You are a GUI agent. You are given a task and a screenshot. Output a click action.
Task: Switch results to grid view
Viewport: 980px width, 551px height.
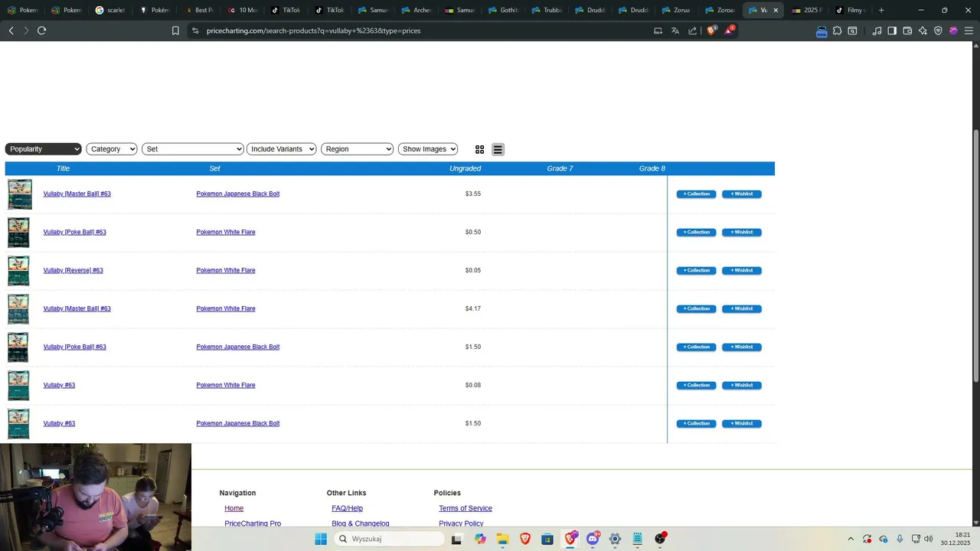[479, 150]
